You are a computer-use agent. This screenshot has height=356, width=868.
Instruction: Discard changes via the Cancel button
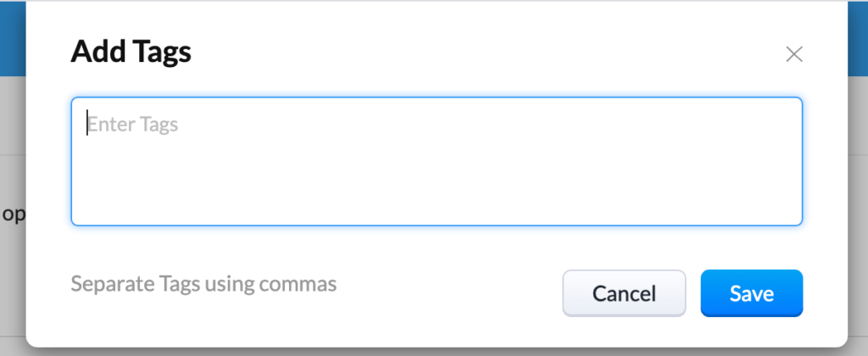click(x=624, y=293)
